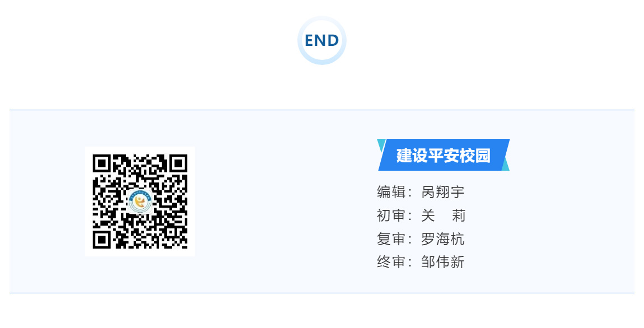Click the QR code's bottom-left finder square
The image size is (644, 328).
tap(101, 240)
